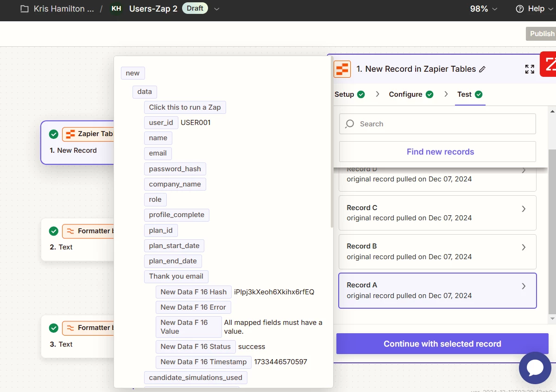Click the 1733446570597 timestamp value
Image resolution: width=556 pixels, height=392 pixels.
[x=280, y=362]
